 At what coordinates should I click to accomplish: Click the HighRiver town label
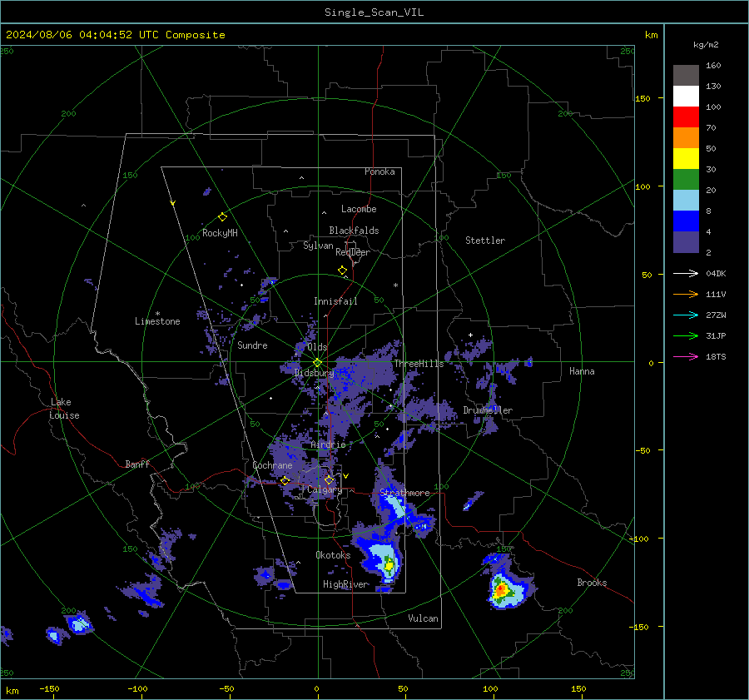click(345, 584)
